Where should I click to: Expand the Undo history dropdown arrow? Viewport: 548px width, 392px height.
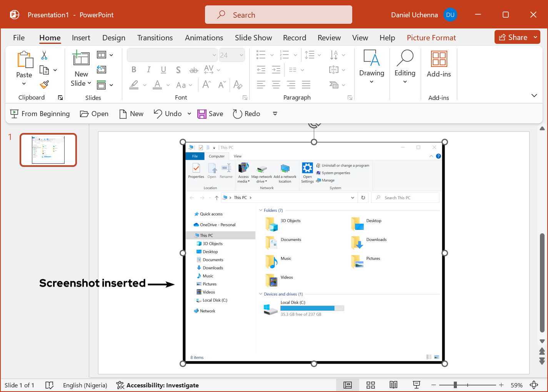[189, 114]
